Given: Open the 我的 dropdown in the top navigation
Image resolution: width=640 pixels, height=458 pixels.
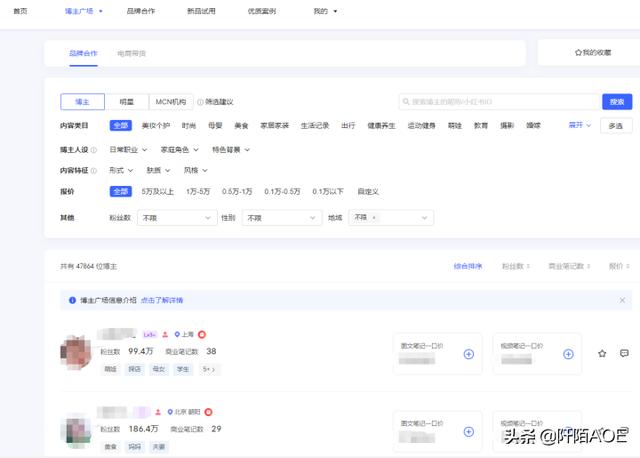Looking at the screenshot, I should click(x=325, y=11).
